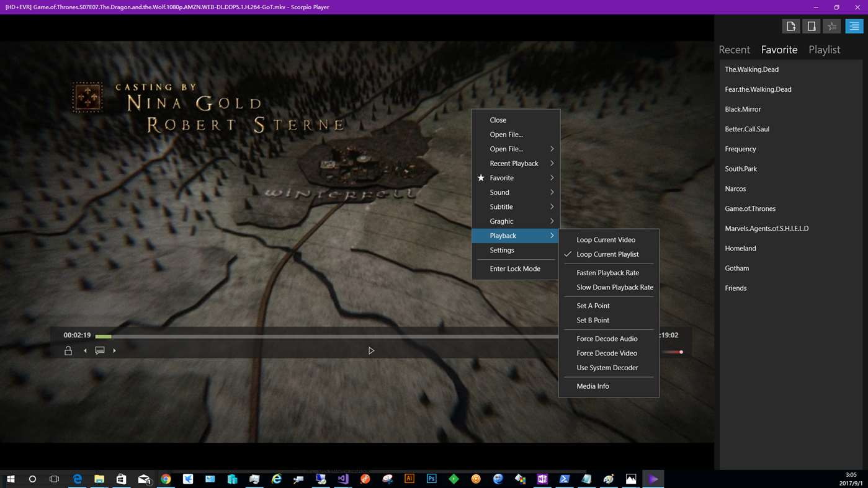The width and height of the screenshot is (868, 488).
Task: Launch Google Chrome from taskbar
Action: pyautogui.click(x=166, y=479)
